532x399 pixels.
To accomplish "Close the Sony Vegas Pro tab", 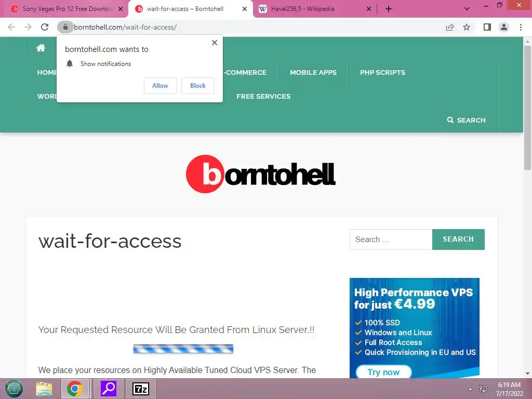I will pyautogui.click(x=121, y=9).
